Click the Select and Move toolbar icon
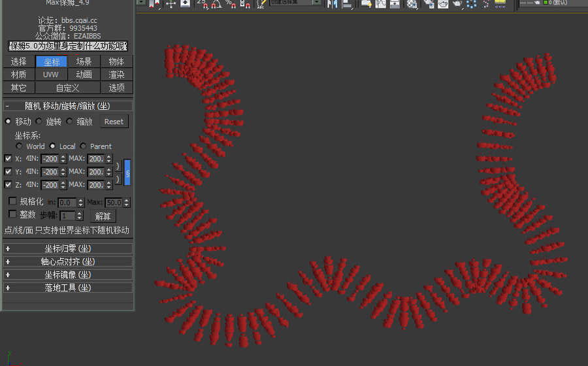The width and height of the screenshot is (588, 366). click(x=171, y=4)
